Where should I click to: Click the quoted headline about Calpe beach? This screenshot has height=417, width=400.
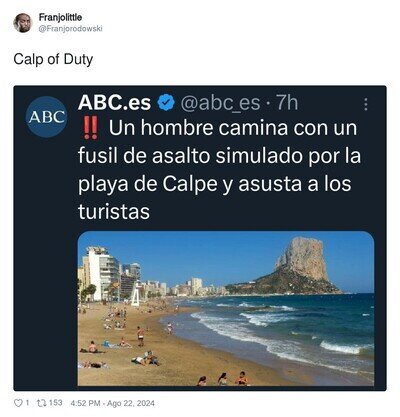coord(219,170)
